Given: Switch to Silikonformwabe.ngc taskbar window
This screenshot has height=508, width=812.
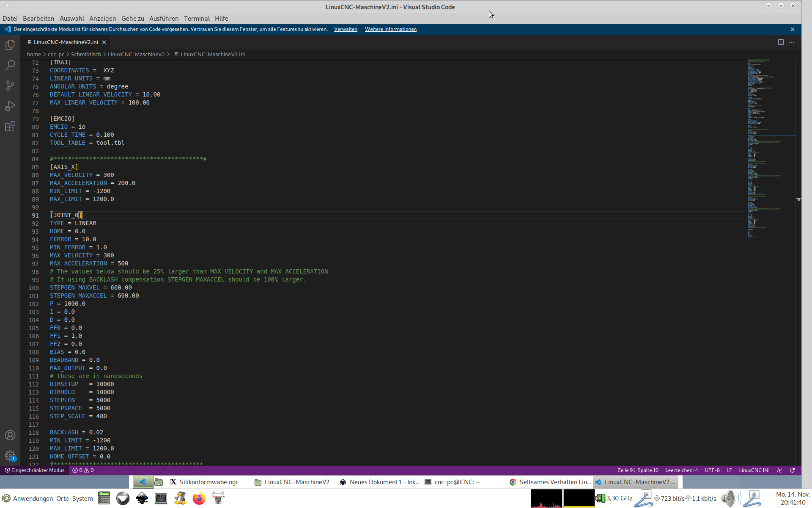Looking at the screenshot, I should point(205,482).
